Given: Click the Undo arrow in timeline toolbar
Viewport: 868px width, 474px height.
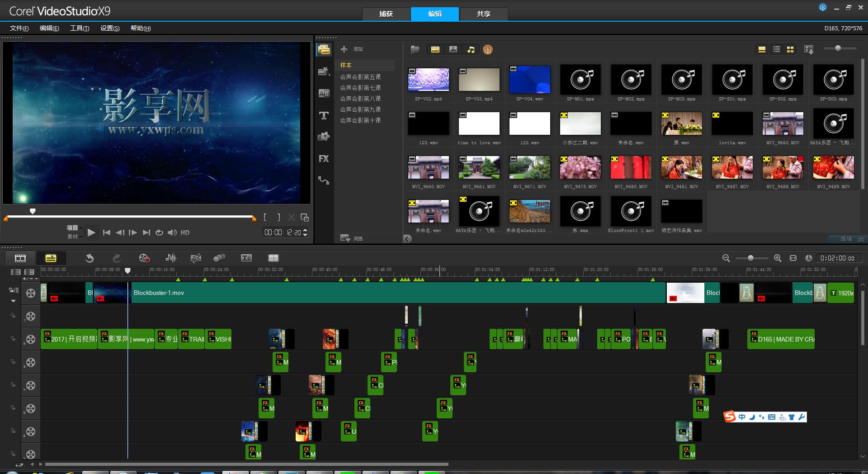Looking at the screenshot, I should (90, 258).
